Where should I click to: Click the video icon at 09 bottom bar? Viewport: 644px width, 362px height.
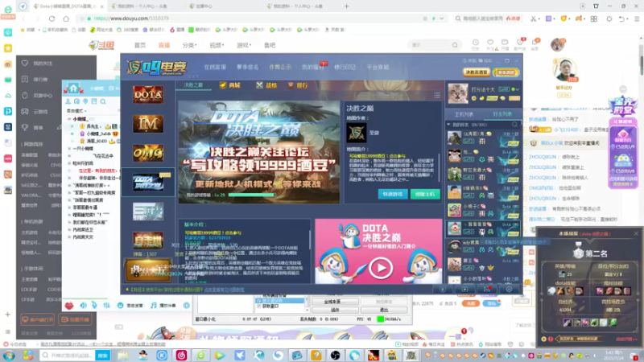(x=464, y=290)
